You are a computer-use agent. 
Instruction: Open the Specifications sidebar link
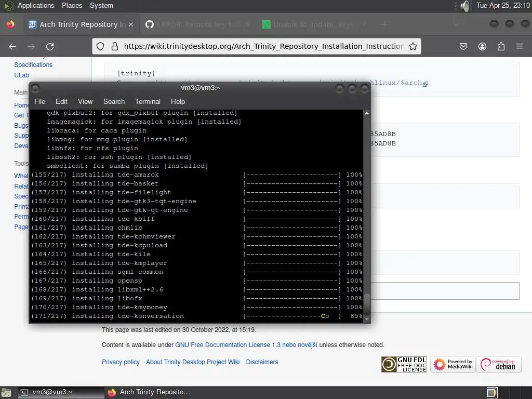click(33, 65)
